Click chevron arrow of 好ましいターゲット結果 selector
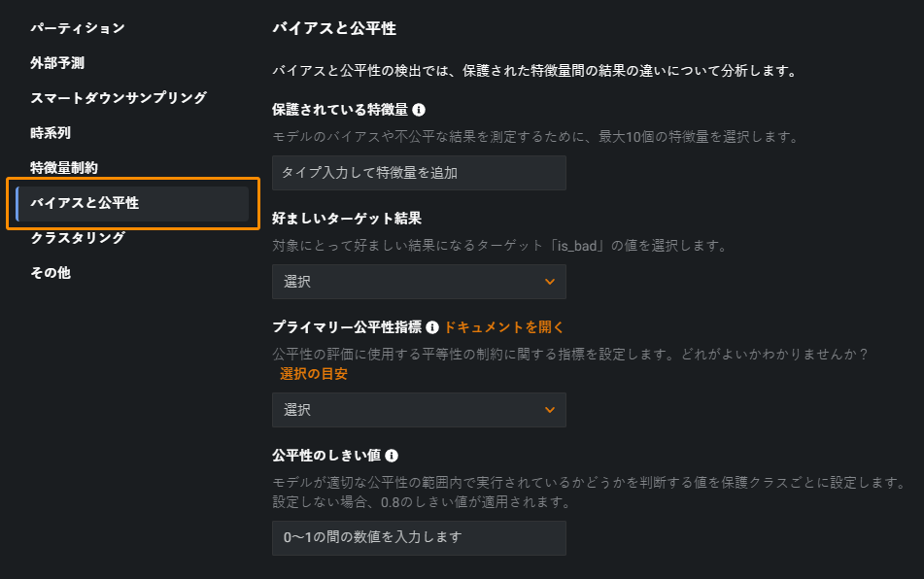 coord(550,282)
